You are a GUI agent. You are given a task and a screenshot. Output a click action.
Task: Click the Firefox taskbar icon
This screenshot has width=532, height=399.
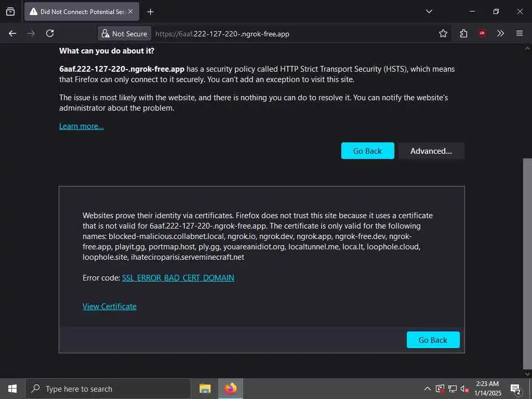(x=230, y=389)
